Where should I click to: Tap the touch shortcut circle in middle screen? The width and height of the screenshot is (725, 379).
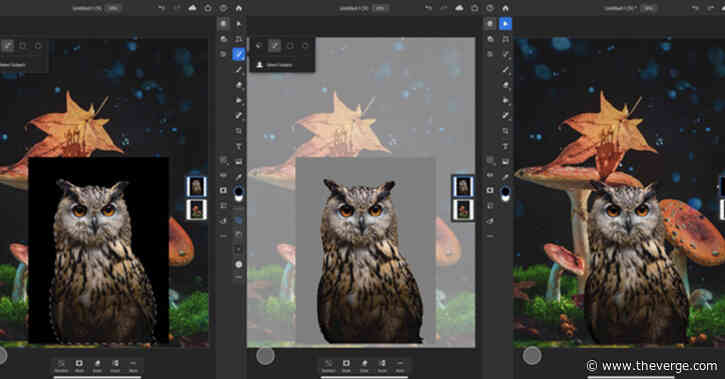coord(265,356)
